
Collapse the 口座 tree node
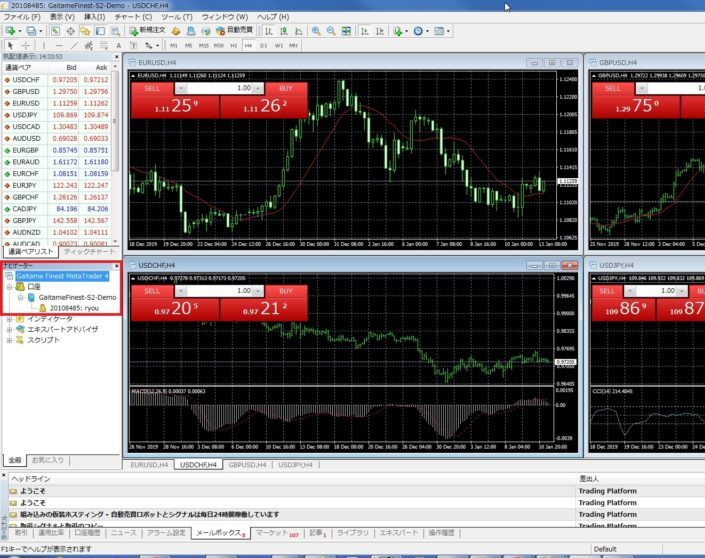pos(9,286)
